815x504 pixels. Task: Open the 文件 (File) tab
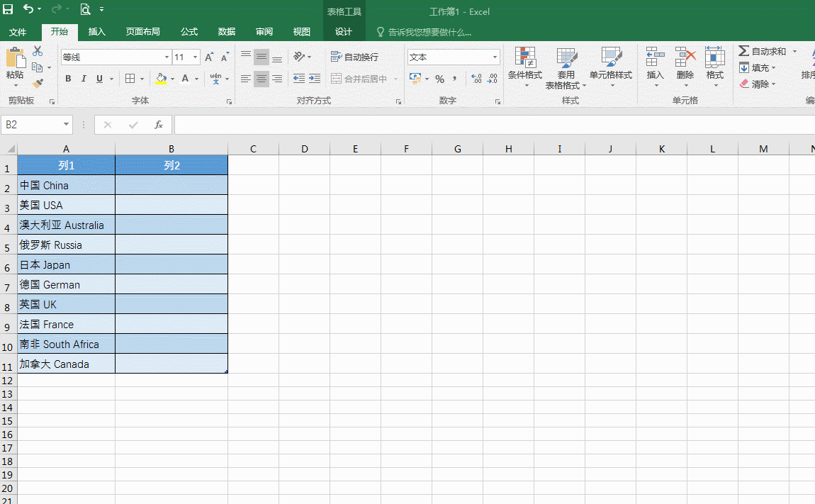(x=18, y=32)
